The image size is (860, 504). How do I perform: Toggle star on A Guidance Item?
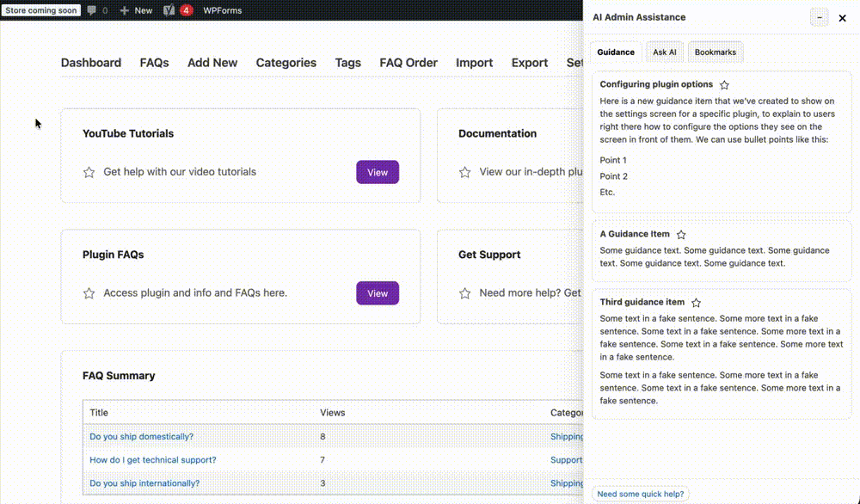click(681, 235)
